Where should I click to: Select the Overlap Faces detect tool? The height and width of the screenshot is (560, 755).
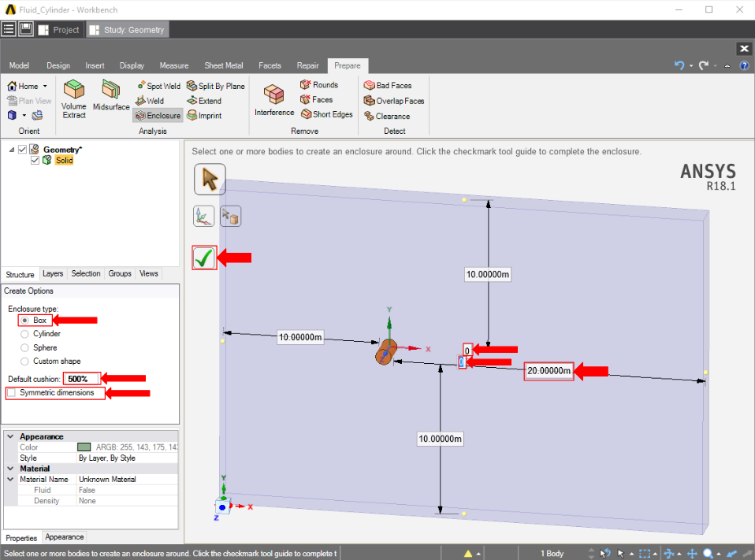[394, 101]
